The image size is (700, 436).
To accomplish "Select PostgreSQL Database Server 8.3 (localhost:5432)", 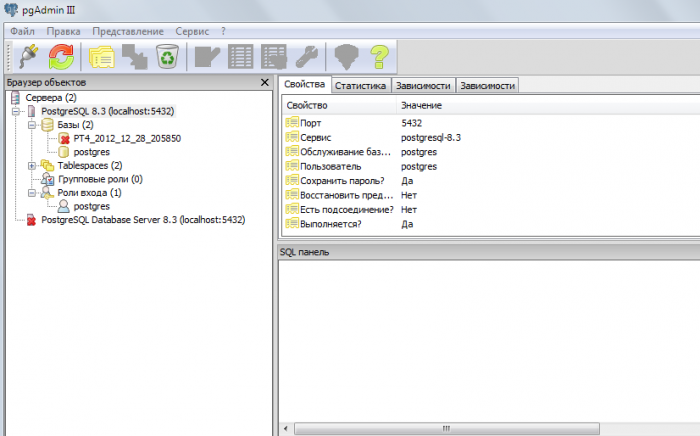I will tap(143, 220).
